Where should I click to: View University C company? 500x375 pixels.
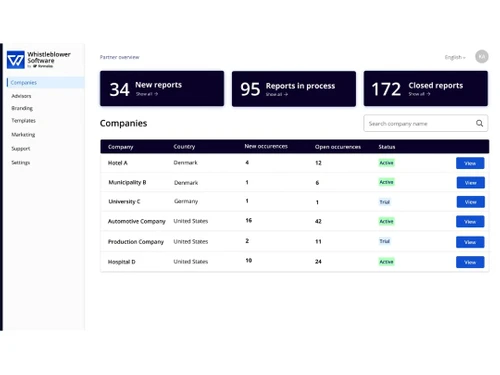tap(470, 202)
